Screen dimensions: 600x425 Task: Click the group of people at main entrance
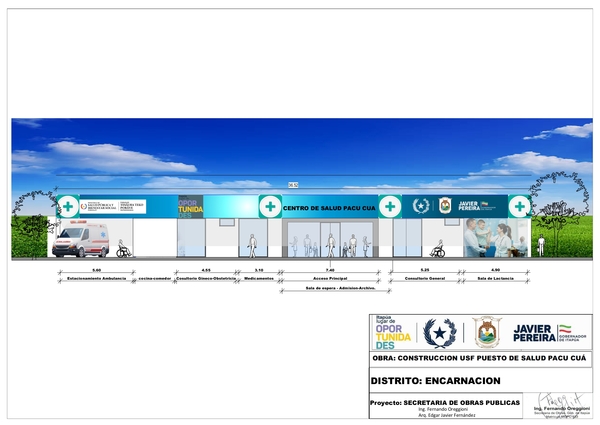click(x=330, y=246)
